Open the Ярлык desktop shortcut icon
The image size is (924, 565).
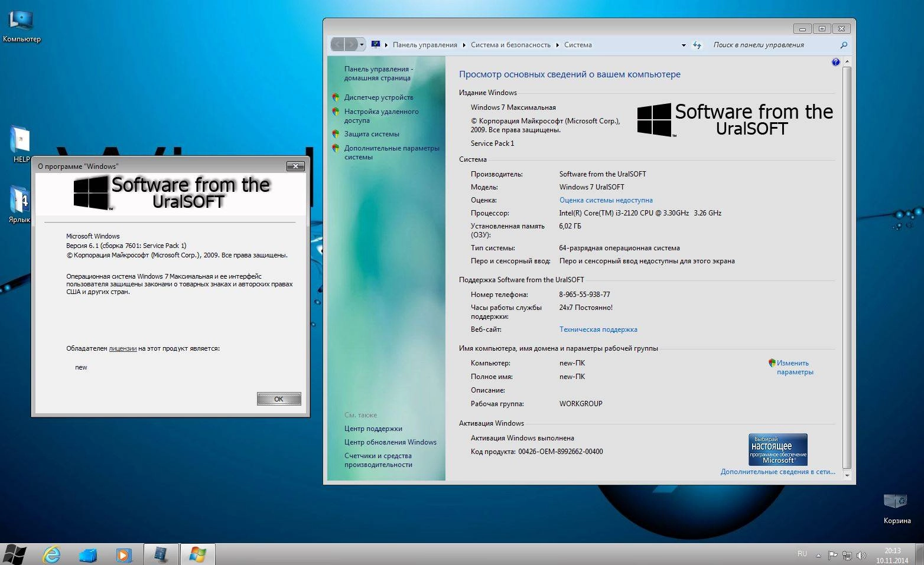click(x=19, y=204)
